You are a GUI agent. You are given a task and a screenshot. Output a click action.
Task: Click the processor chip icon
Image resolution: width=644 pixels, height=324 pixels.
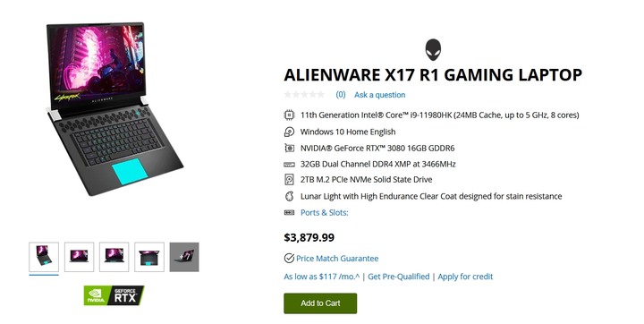[289, 115]
